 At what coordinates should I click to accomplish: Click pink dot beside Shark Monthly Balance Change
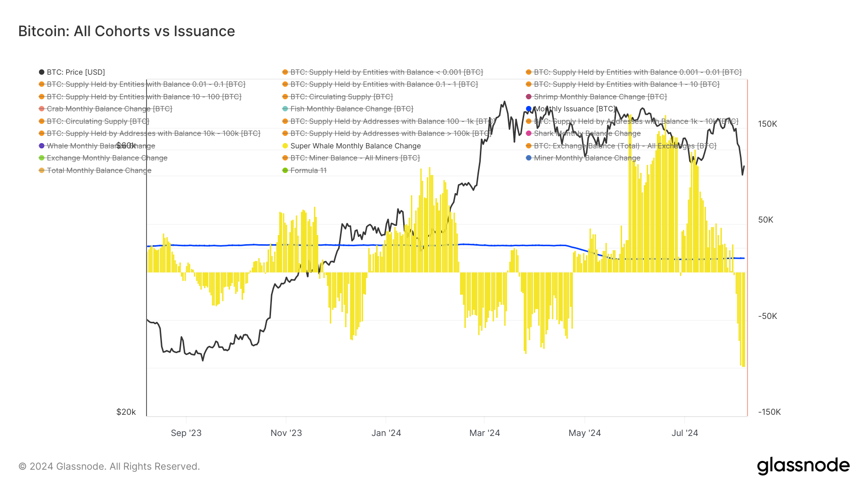tap(529, 133)
